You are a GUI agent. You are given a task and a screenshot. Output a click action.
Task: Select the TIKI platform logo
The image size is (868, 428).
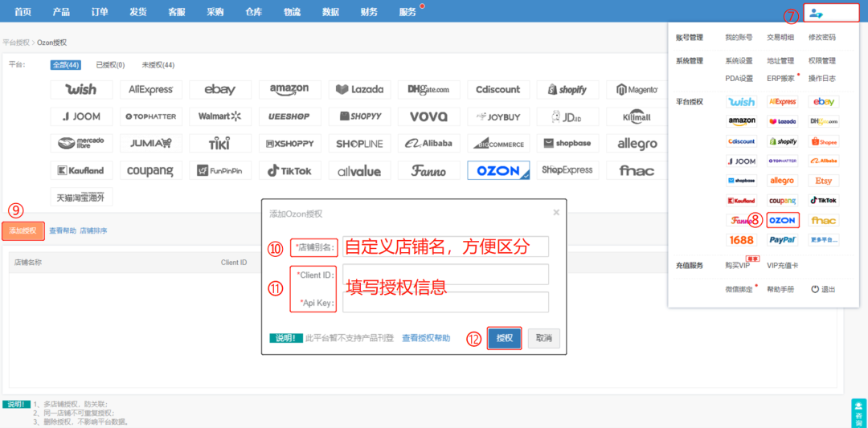tap(219, 143)
